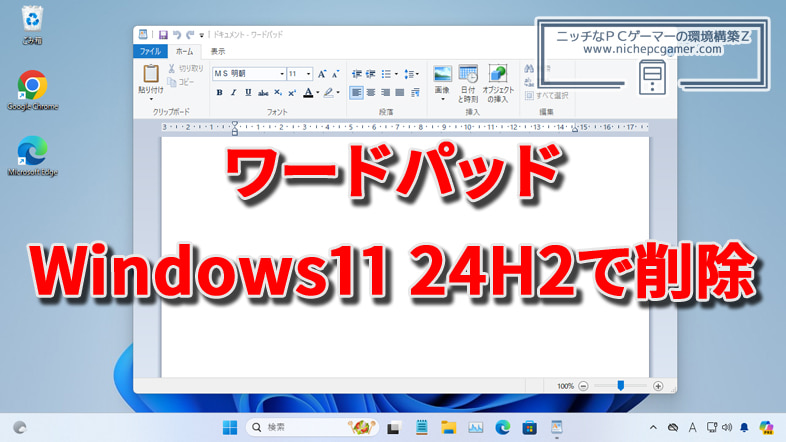
Task: Toggle align text right
Action: (385, 93)
